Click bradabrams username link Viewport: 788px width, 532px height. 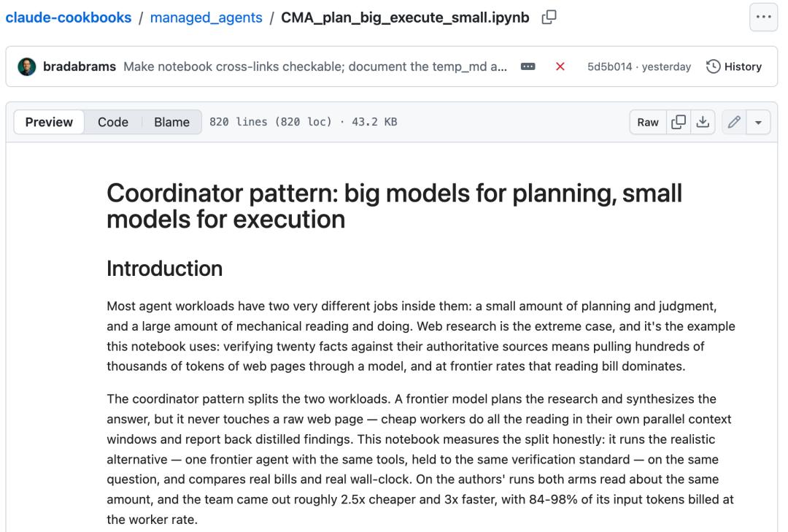[80, 66]
